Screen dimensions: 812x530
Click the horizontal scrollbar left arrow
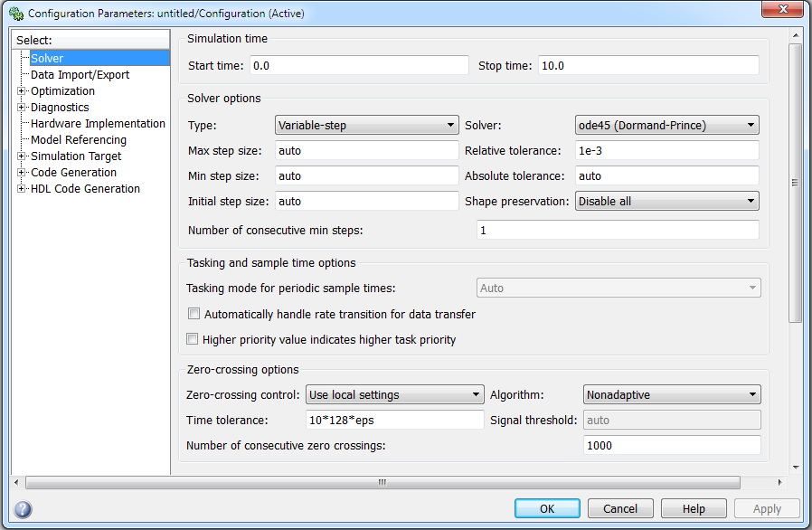click(x=16, y=482)
